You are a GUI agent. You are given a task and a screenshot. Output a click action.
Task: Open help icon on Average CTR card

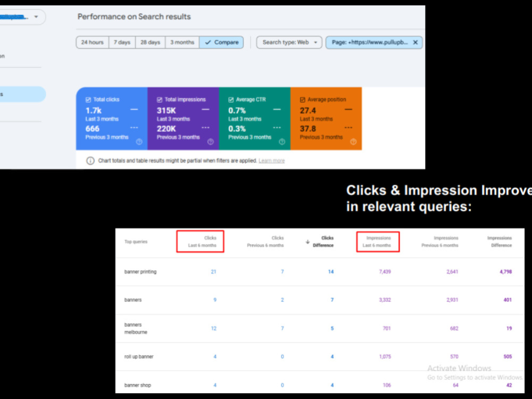click(x=282, y=142)
